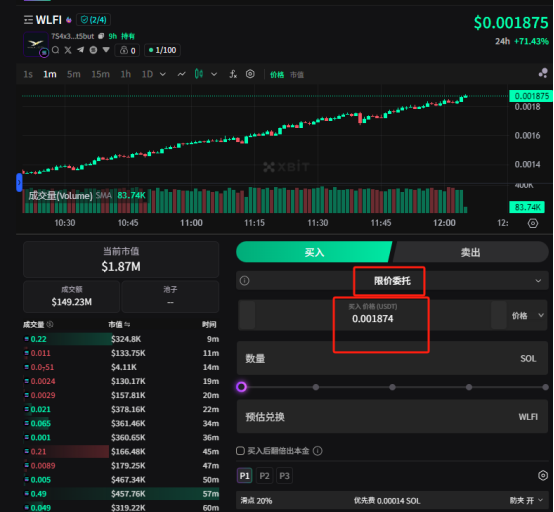Image resolution: width=554 pixels, height=512 pixels.
Task: Click the lock badge showing 0
Action: tap(127, 50)
